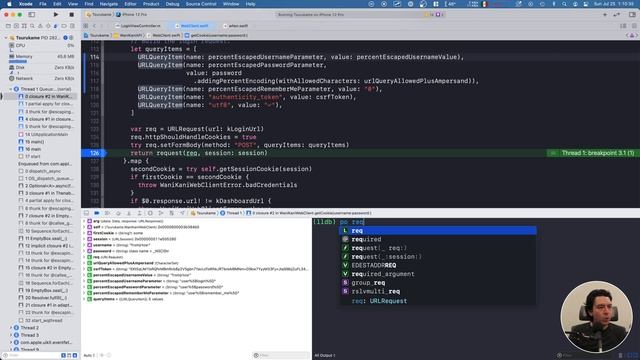Click the Stop button in Xcode toolbar
Viewport: 640px width, 360px height.
[x=71, y=14]
